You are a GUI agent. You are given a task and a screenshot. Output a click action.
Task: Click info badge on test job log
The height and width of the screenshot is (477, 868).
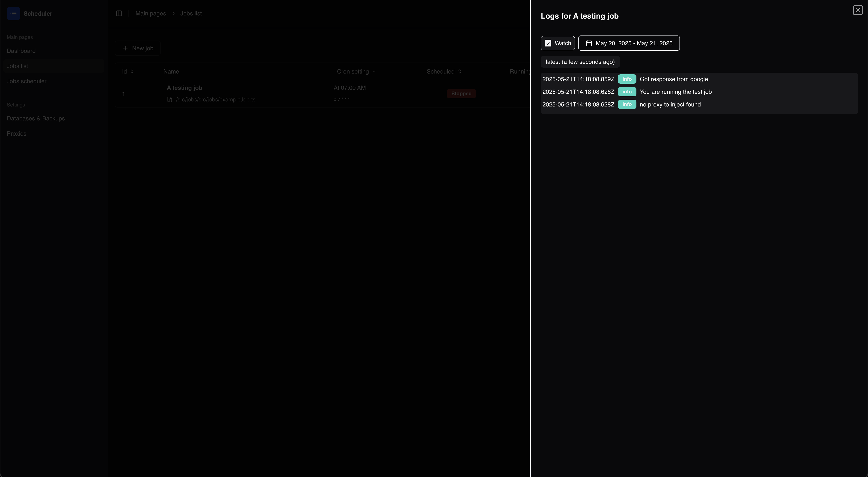pyautogui.click(x=627, y=92)
